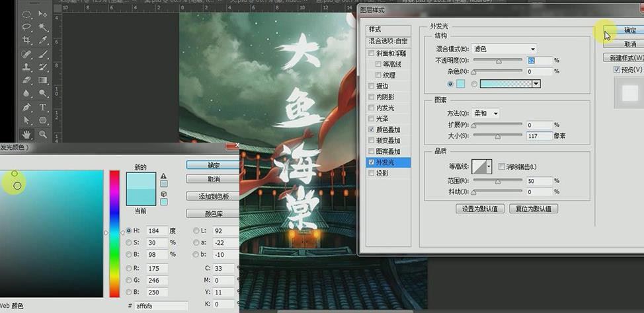Click 确定 in the 图层样式 dialog
Screen dimensions: 644x313
coord(624,30)
